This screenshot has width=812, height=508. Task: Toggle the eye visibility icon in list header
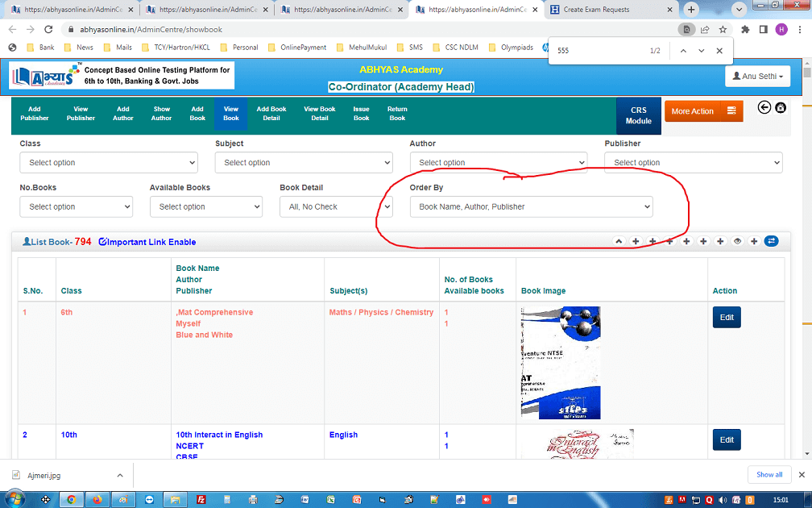pos(737,241)
